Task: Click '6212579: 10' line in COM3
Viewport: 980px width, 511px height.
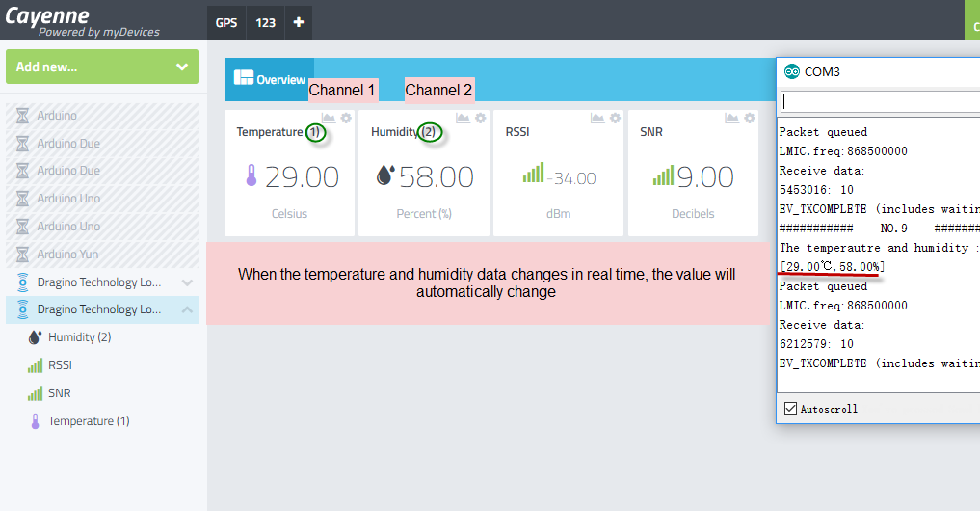Action: click(816, 344)
